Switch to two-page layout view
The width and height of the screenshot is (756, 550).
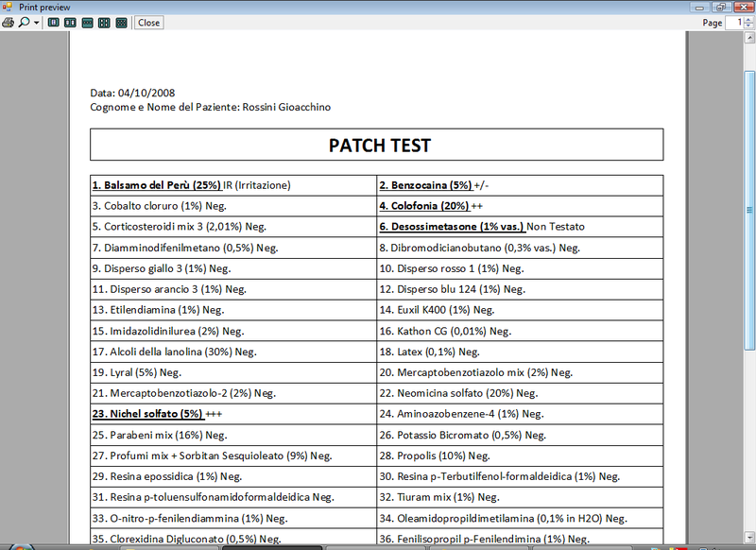pos(70,23)
